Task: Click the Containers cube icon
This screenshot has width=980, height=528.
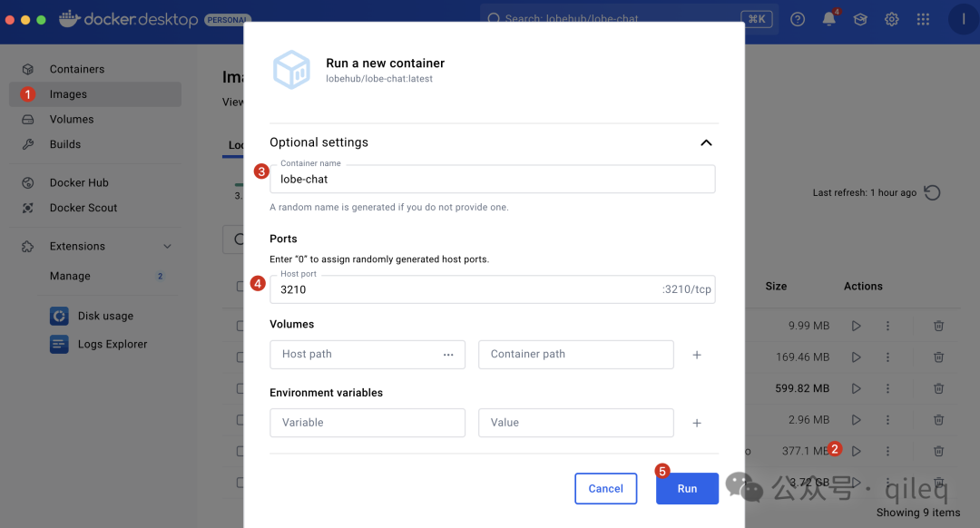Action: 27,69
